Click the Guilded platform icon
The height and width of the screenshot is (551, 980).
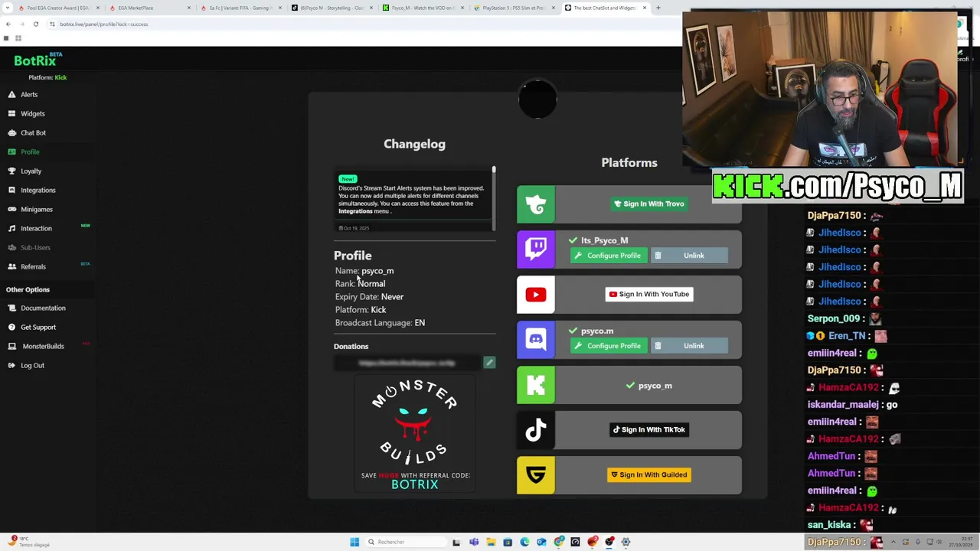[536, 475]
